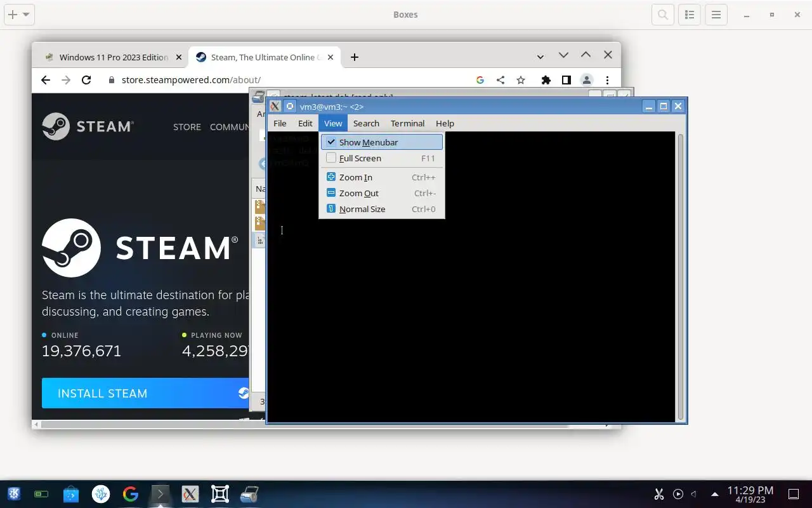Click the Steam logo in the page header
This screenshot has height=508, width=812.
[88, 126]
